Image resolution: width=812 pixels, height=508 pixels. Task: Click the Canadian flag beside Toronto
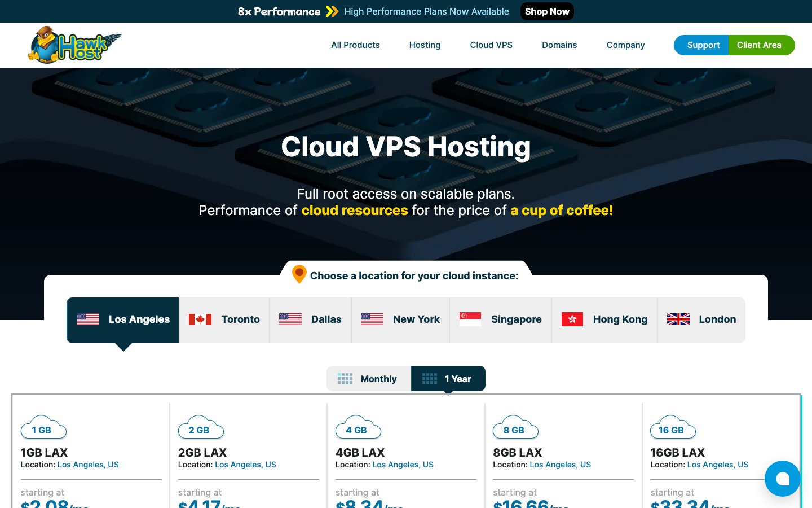(200, 319)
